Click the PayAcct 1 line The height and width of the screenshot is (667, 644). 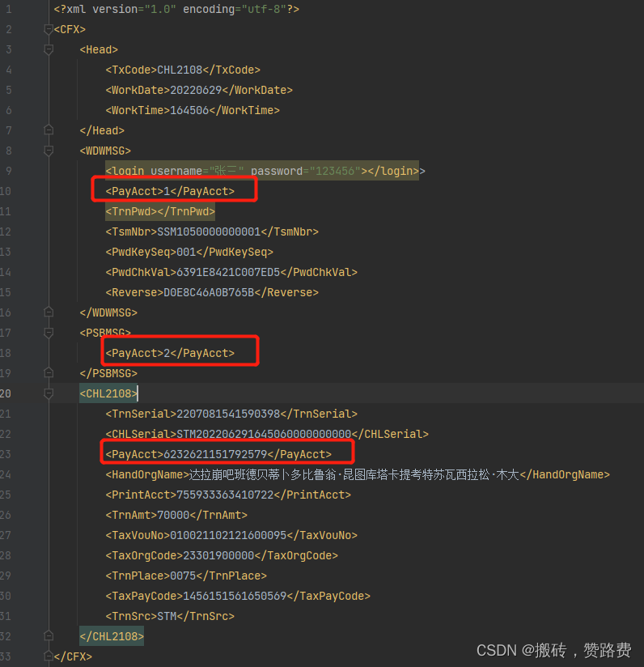click(170, 191)
